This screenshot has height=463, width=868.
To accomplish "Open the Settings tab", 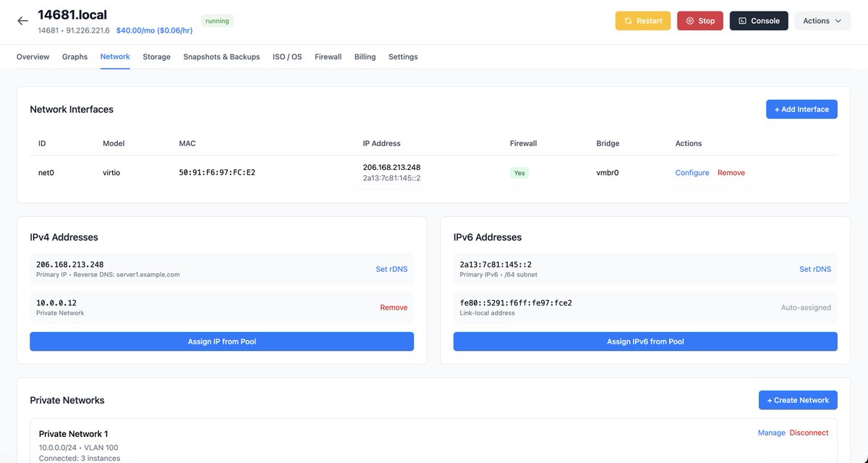I will [x=403, y=56].
